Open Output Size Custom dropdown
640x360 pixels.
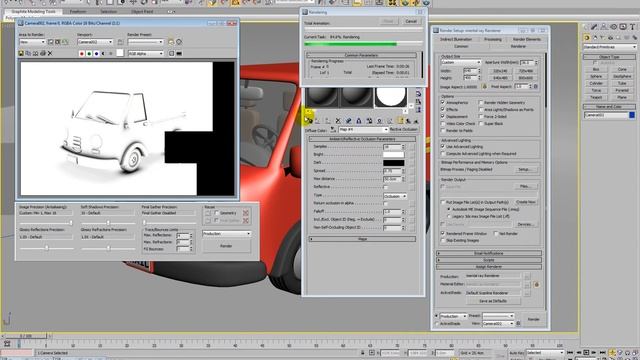(x=461, y=62)
